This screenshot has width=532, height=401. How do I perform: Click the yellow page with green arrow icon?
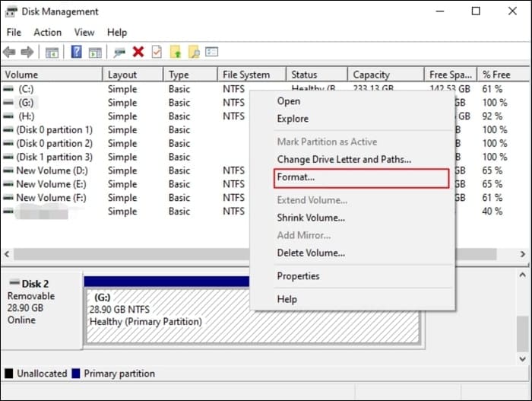tap(176, 52)
